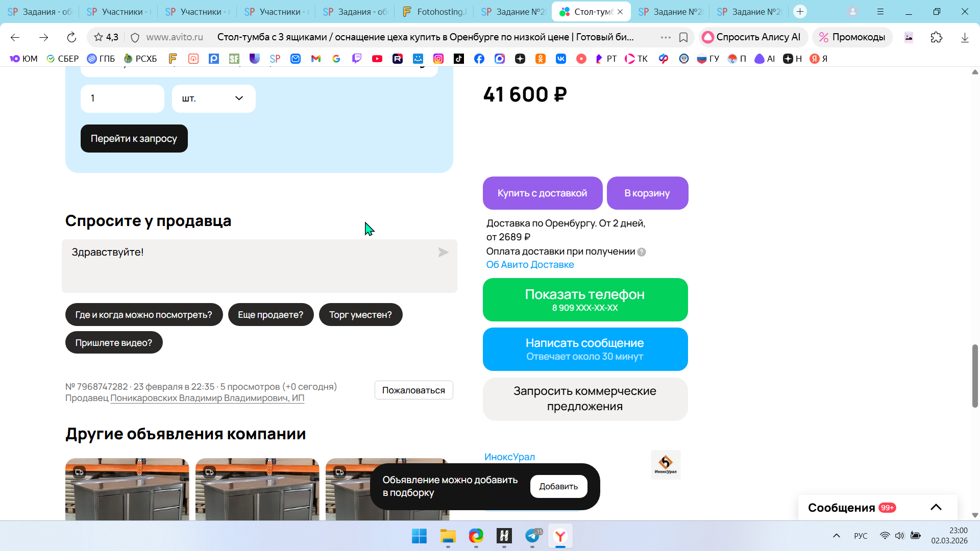Click the send message arrow icon
This screenshot has width=980, height=551.
(x=443, y=253)
